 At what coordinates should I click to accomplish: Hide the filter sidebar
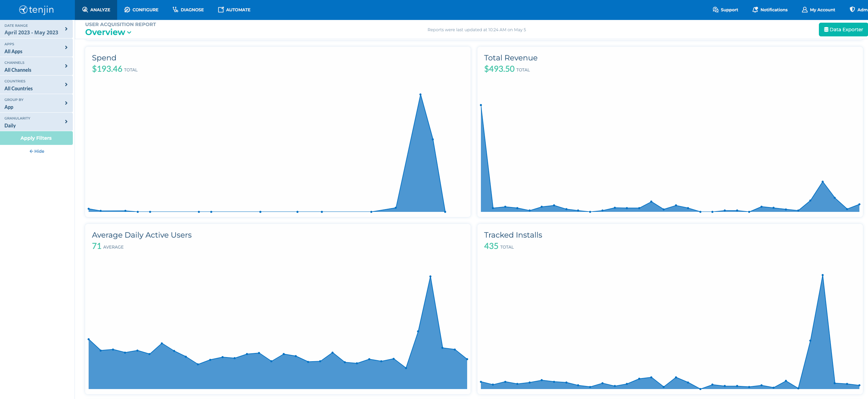tap(37, 151)
